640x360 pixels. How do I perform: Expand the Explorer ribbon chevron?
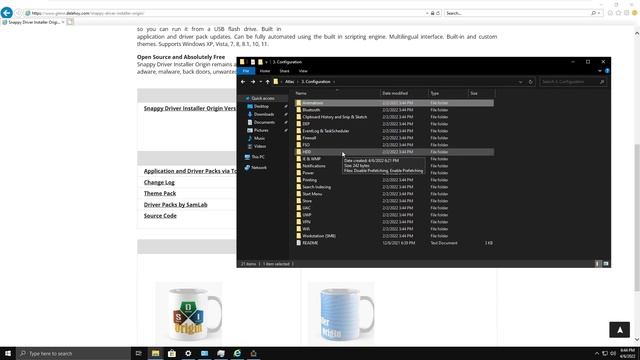click(x=600, y=71)
